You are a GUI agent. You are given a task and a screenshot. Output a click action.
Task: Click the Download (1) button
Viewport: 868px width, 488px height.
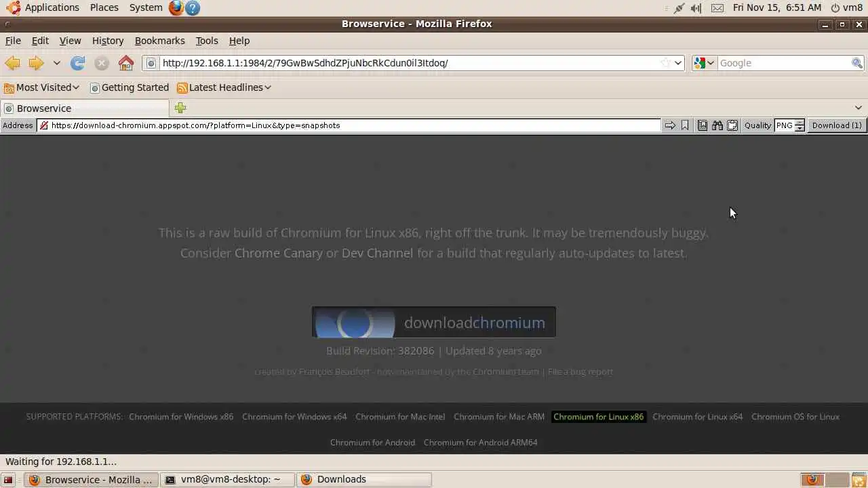(x=837, y=125)
